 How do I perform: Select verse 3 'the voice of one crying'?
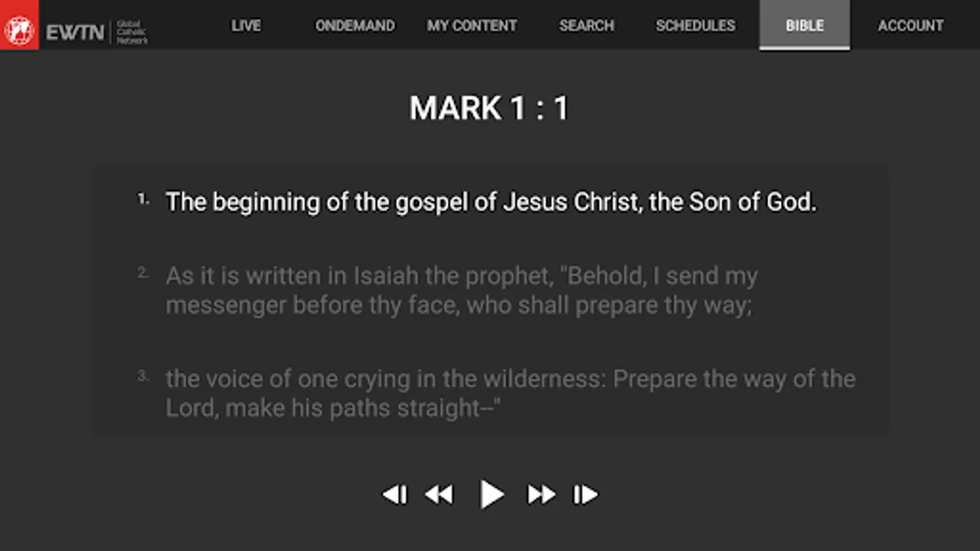click(x=510, y=393)
